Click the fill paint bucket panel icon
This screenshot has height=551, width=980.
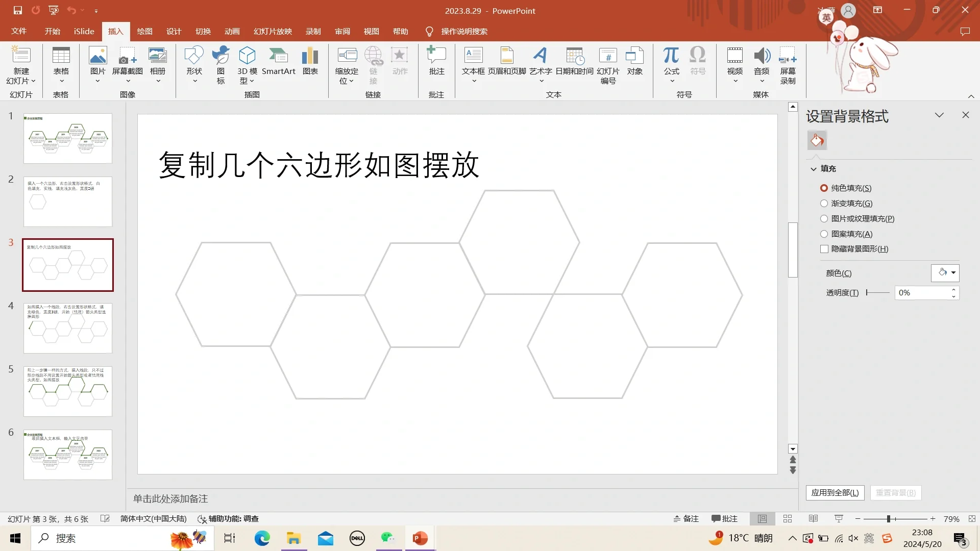[817, 140]
